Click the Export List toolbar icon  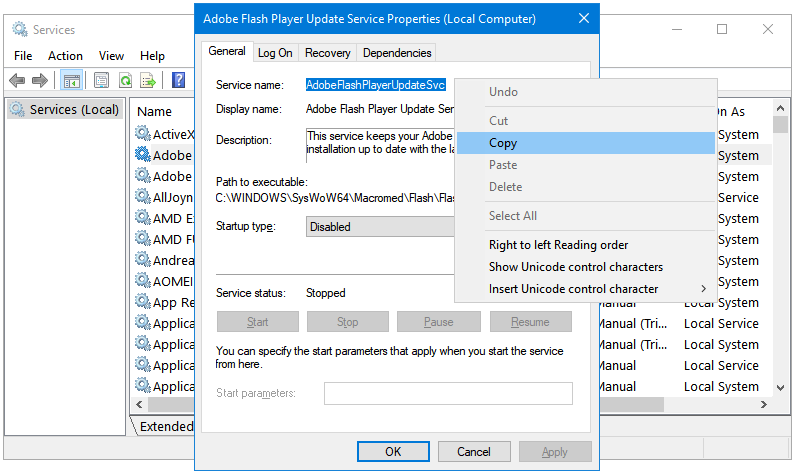[148, 80]
